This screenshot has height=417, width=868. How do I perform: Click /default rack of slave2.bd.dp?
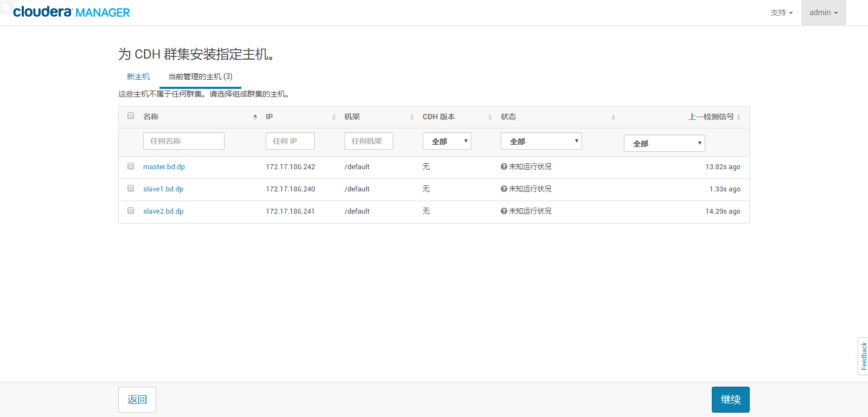pos(357,211)
